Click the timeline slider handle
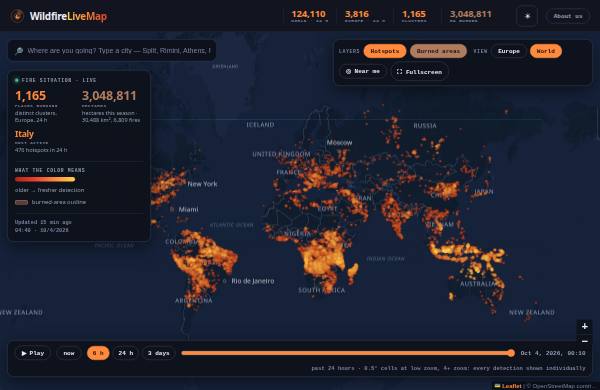600x390 pixels. tap(511, 353)
